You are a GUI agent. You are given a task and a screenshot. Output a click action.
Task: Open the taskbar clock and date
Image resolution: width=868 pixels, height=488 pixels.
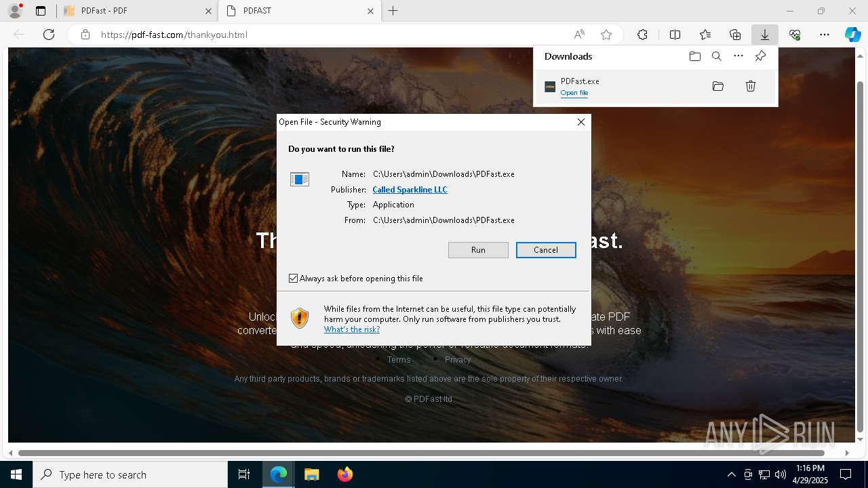(810, 474)
